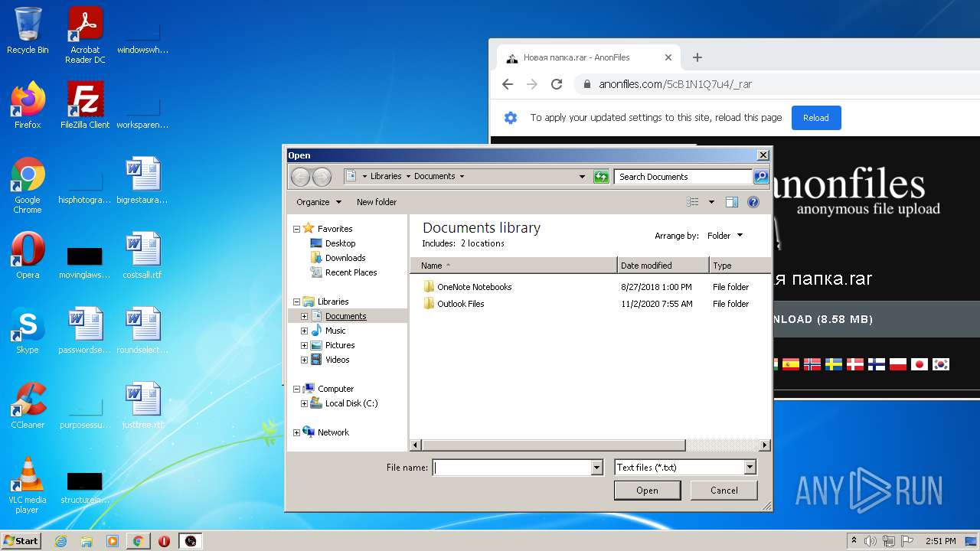Image resolution: width=980 pixels, height=551 pixels.
Task: Open the Text files (*.txt) filter dropdown
Action: point(685,468)
